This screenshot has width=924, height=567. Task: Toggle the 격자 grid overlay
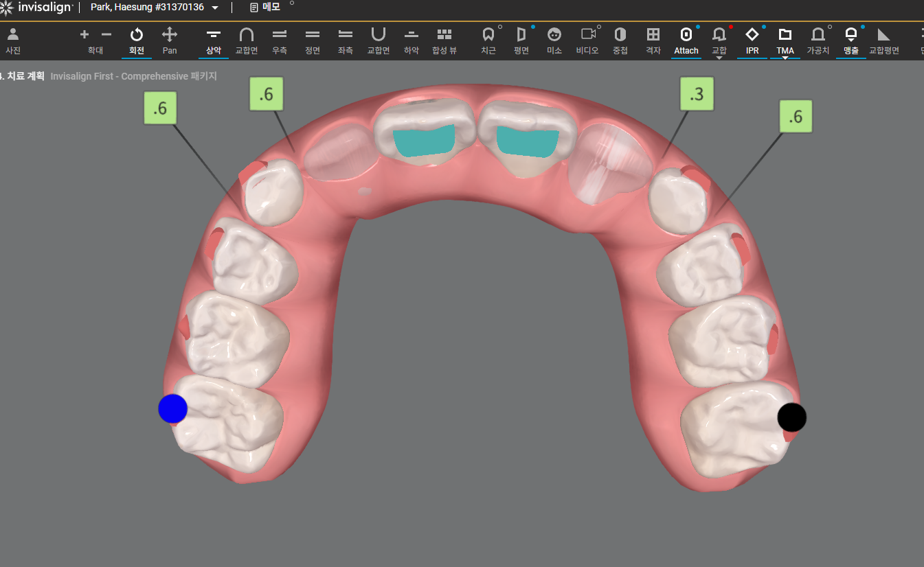click(653, 40)
